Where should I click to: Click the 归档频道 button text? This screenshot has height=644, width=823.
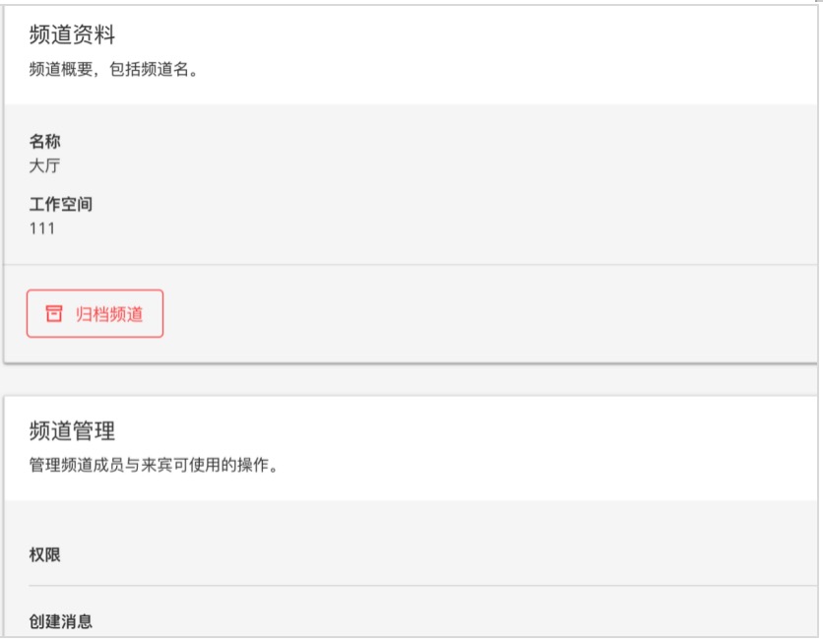[x=109, y=314]
